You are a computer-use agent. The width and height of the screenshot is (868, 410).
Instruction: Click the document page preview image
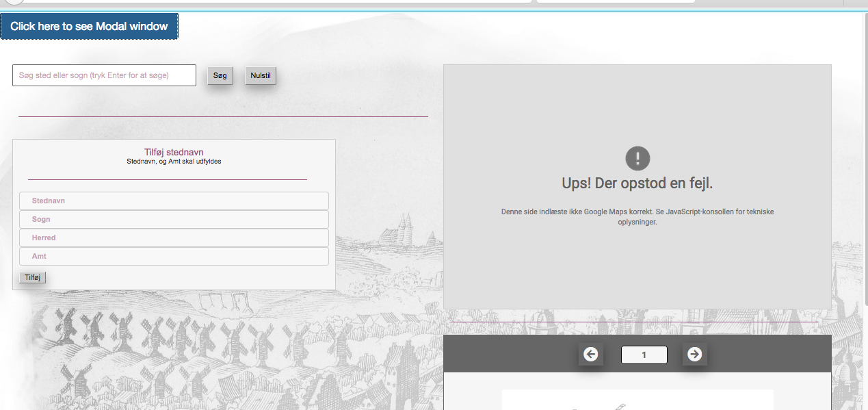click(x=637, y=400)
